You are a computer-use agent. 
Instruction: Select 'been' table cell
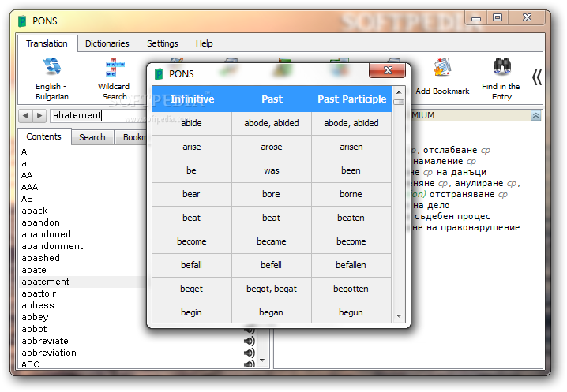(351, 170)
